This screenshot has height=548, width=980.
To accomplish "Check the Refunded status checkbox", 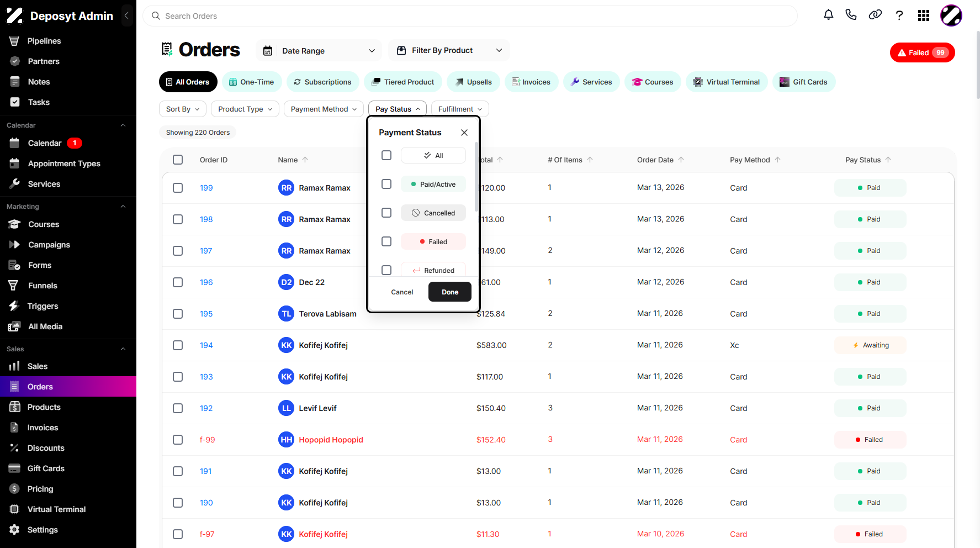I will point(386,270).
